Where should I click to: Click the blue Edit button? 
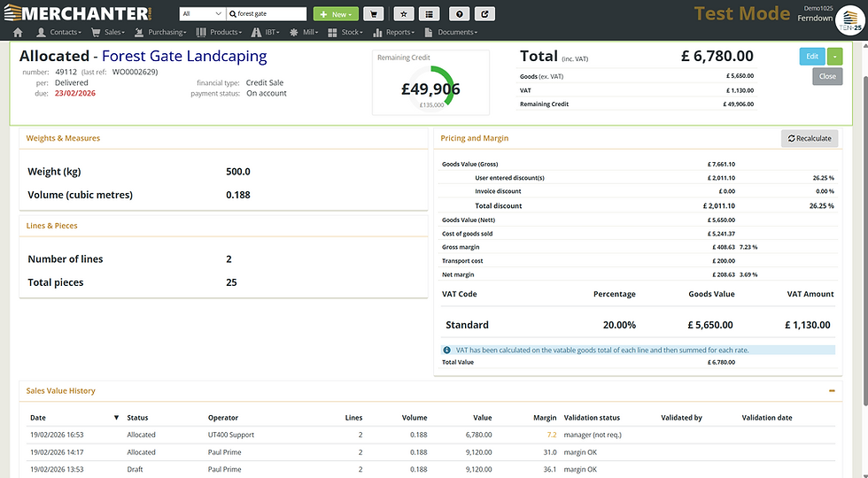812,57
